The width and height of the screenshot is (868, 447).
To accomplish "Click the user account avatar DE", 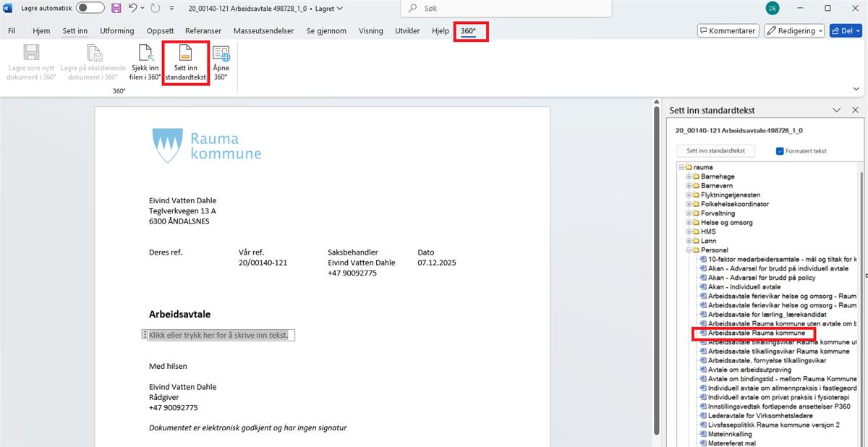I will tap(772, 8).
